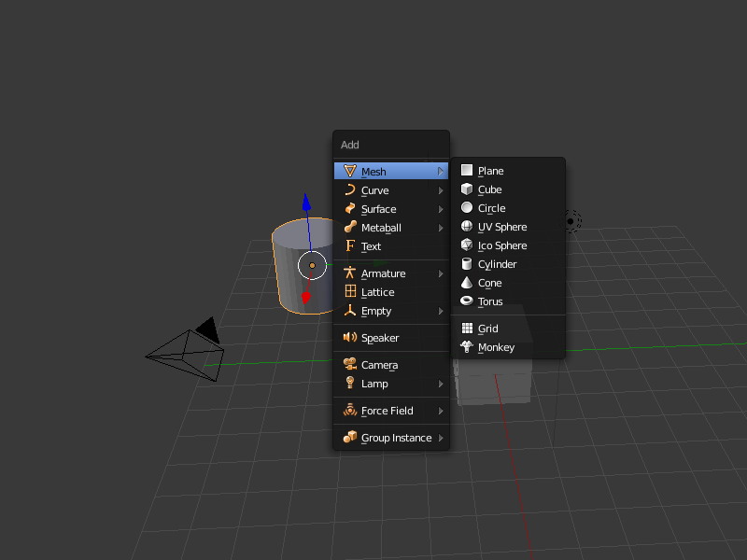
Task: Click the Cone icon
Action: [467, 283]
